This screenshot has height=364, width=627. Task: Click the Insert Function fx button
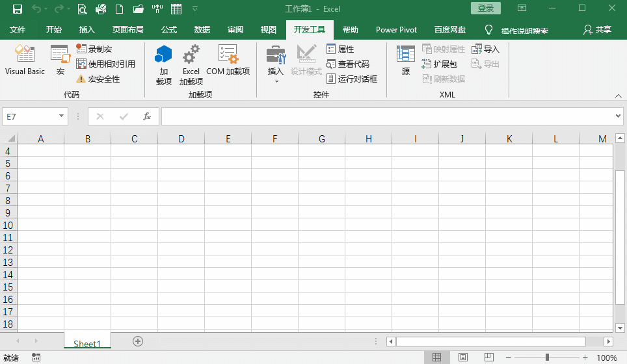[147, 116]
